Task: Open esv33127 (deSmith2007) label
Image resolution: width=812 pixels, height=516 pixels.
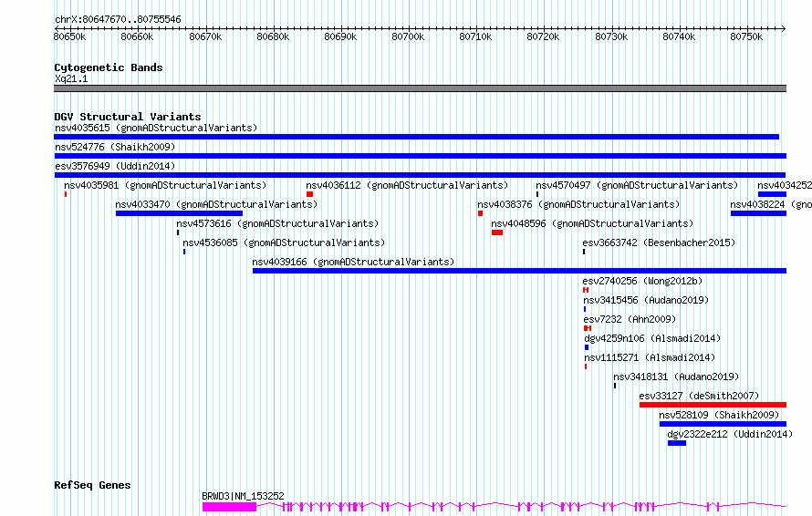Action: point(699,396)
